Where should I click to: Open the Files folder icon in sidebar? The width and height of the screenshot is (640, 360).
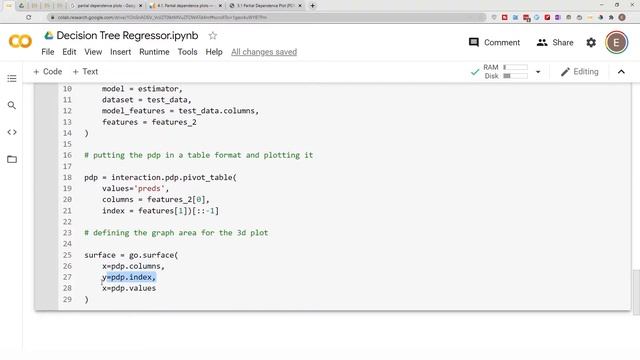pyautogui.click(x=12, y=159)
